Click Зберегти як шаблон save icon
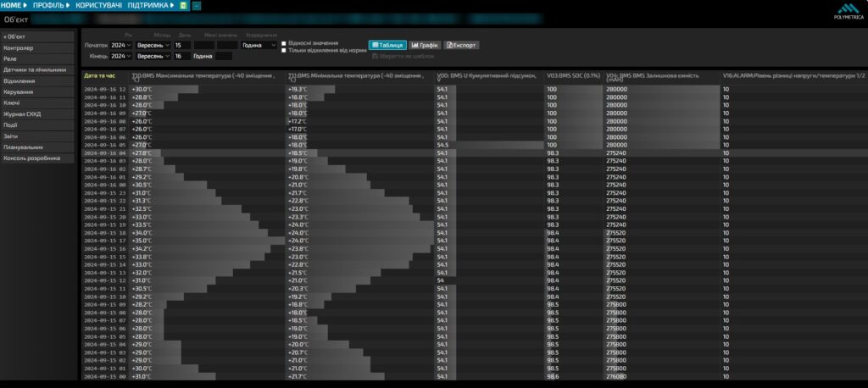 (375, 57)
